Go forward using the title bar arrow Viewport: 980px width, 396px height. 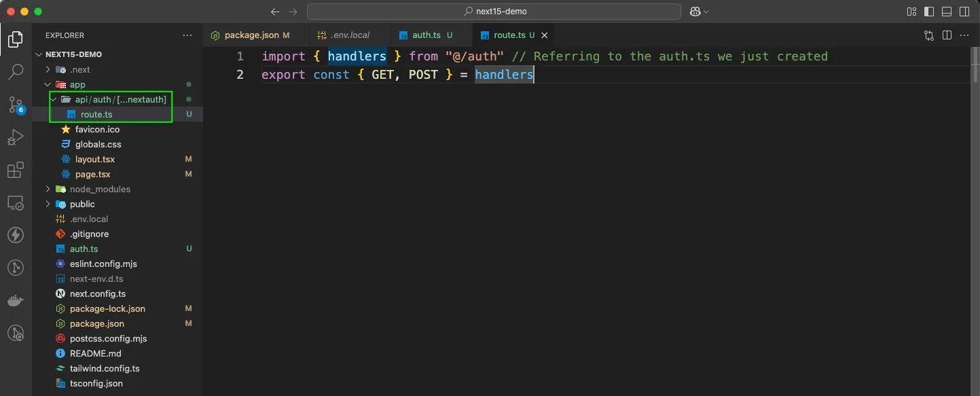293,12
